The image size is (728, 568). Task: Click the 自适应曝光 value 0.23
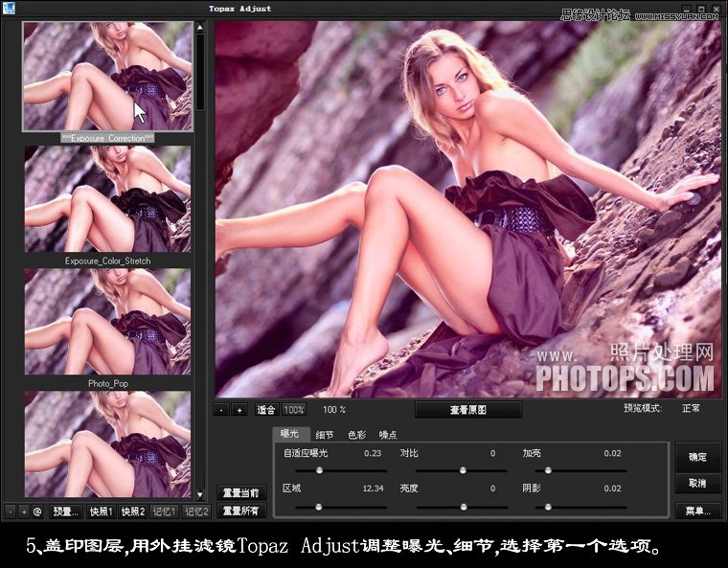coord(373,453)
